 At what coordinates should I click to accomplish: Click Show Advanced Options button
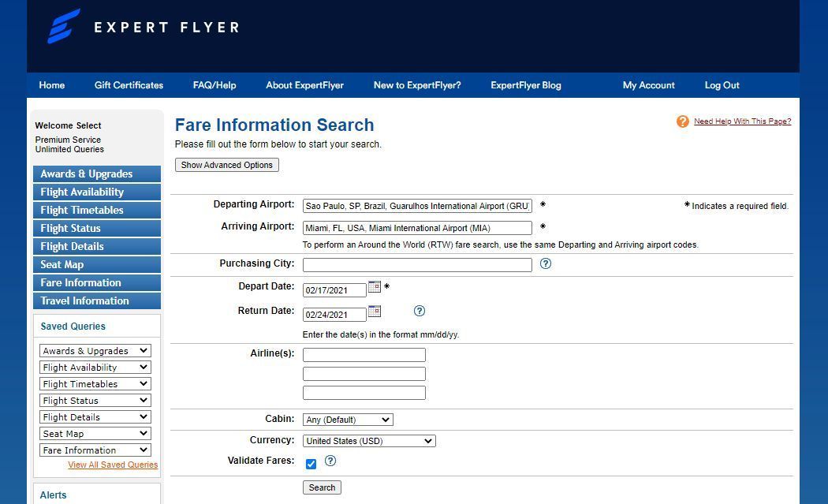227,165
